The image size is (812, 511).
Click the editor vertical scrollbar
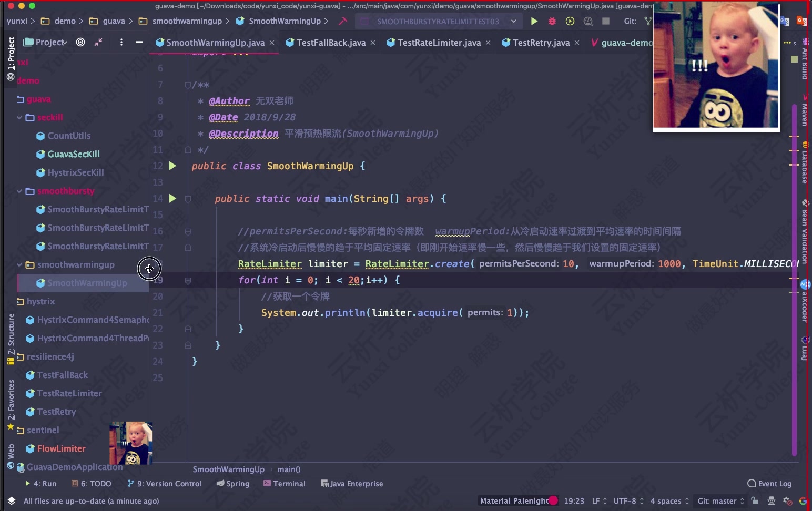tap(794, 280)
